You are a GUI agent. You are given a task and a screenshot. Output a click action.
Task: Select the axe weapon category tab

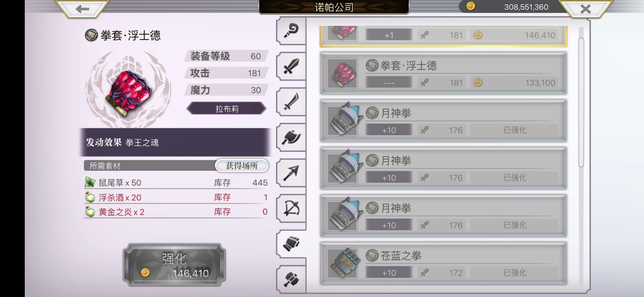[x=291, y=137]
